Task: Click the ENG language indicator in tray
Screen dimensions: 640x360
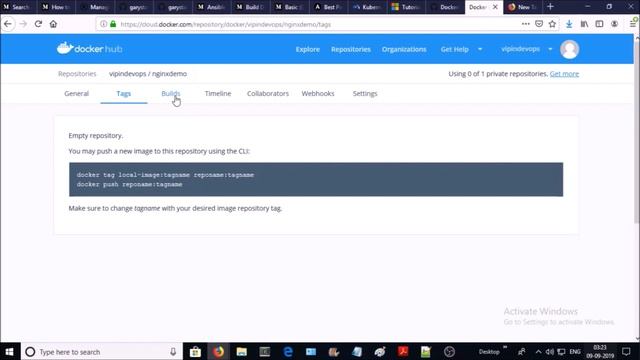Action: pos(575,352)
